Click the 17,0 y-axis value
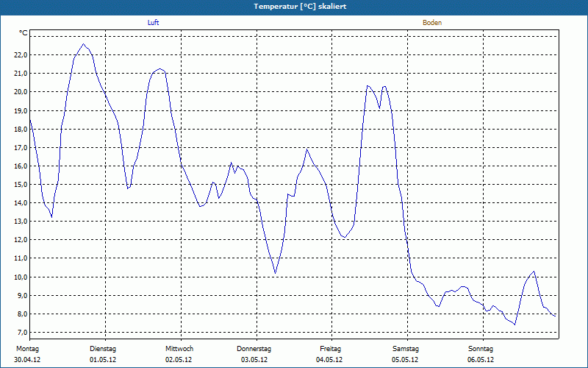 pos(21,148)
